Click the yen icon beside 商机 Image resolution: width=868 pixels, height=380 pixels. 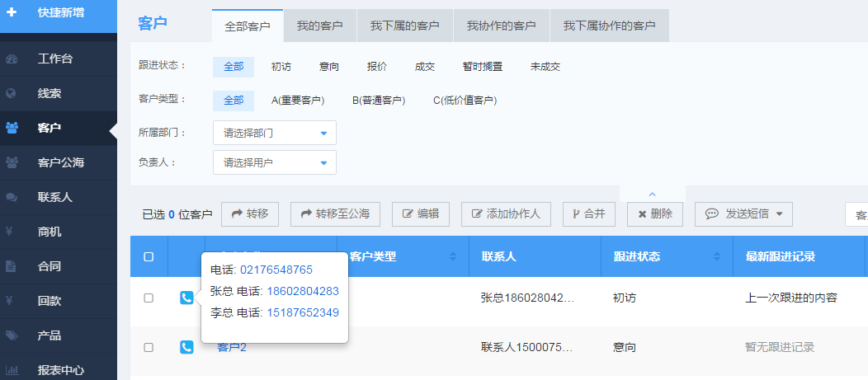pos(9,232)
